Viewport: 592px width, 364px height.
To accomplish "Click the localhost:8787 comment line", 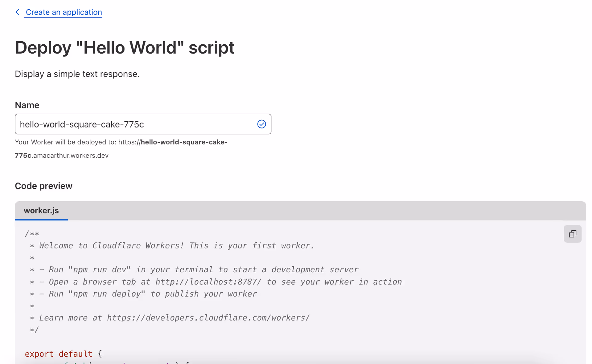I will point(215,282).
